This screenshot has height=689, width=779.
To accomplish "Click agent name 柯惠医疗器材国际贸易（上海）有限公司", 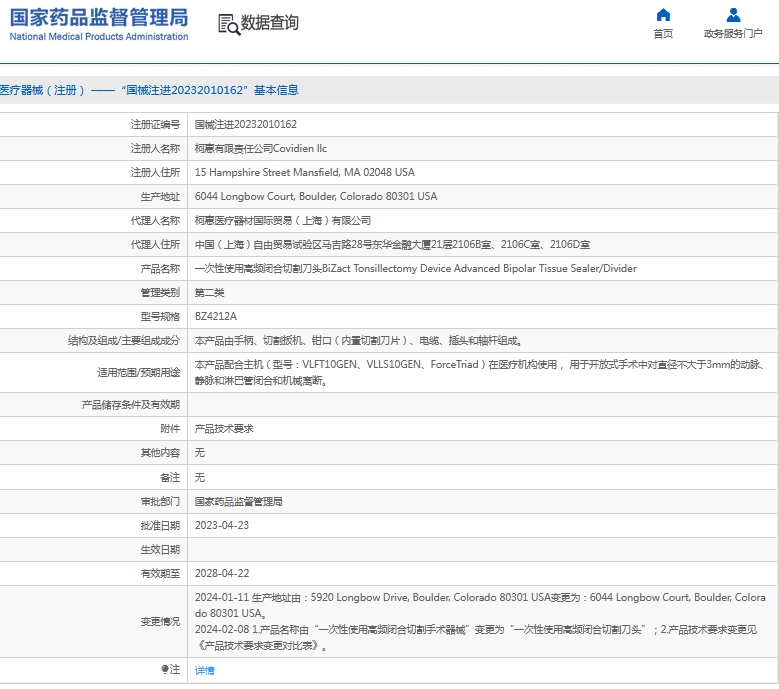I will pyautogui.click(x=283, y=221).
